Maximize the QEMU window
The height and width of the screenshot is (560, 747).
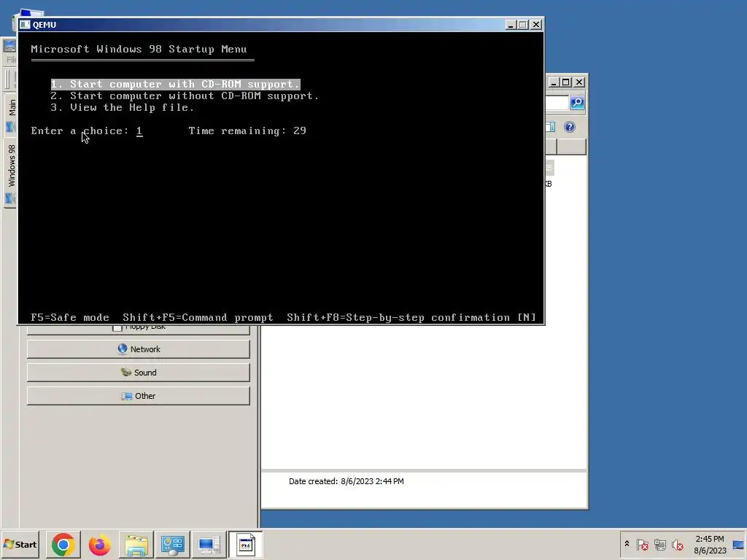point(523,25)
